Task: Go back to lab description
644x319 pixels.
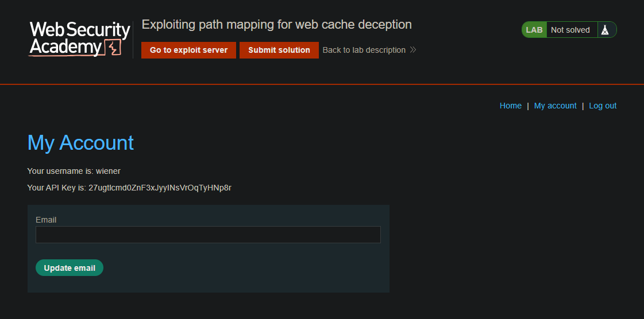Action: coord(364,50)
